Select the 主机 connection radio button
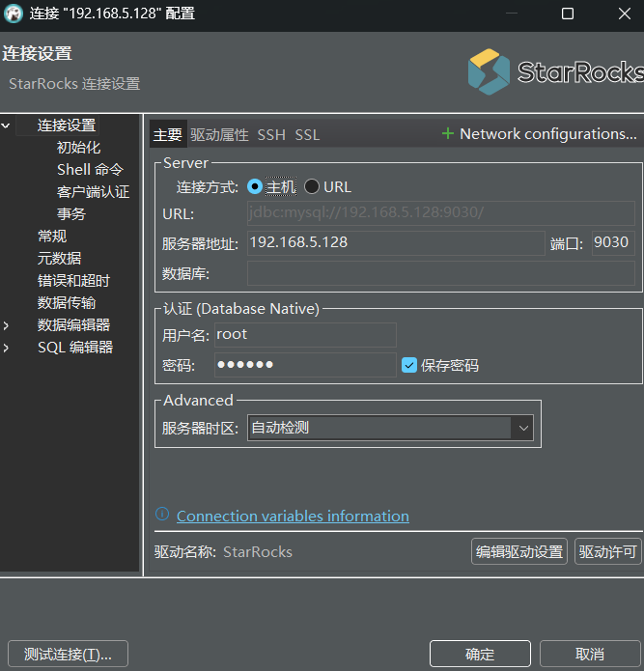The width and height of the screenshot is (644, 671). click(x=255, y=186)
